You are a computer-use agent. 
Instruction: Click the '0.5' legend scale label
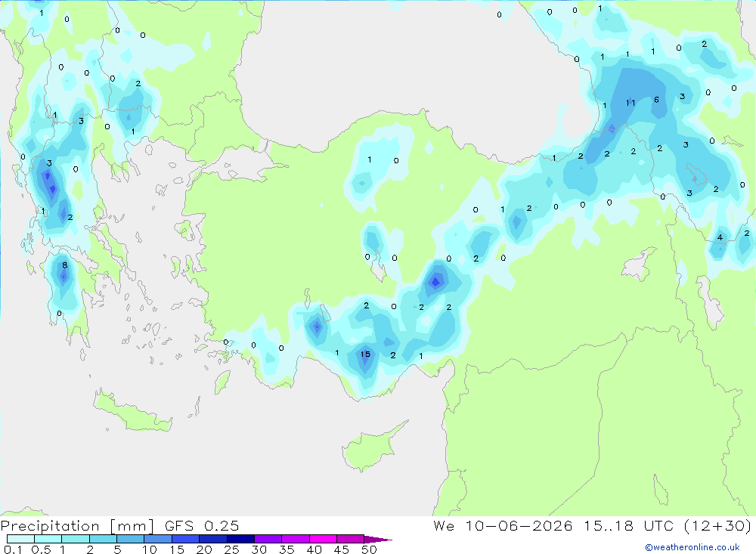[x=41, y=549]
